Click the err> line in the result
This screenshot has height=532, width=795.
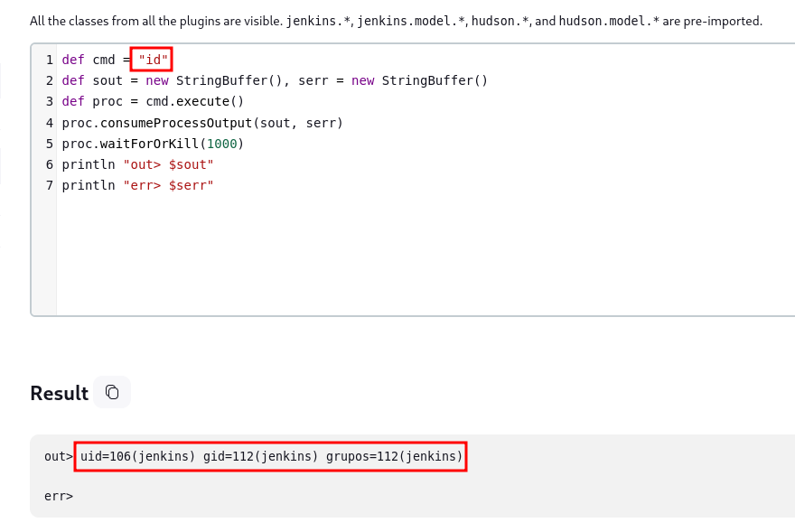(x=59, y=496)
